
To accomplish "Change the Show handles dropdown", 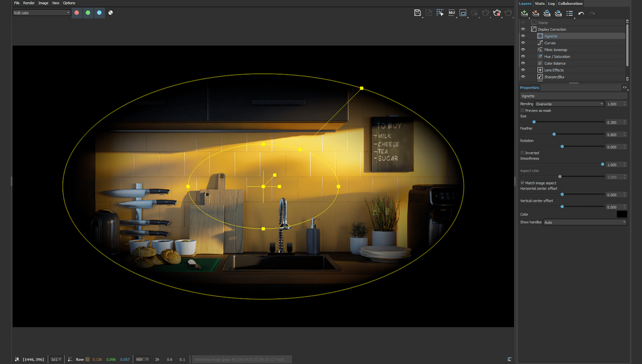I will pos(584,222).
